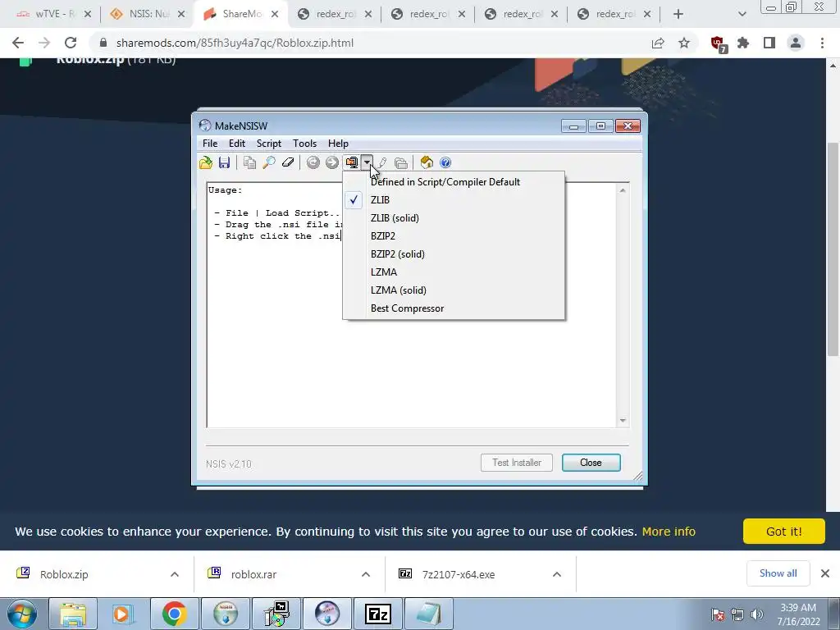Click the Test Installer arrow icon
Screen dimensions: 840x630
[x=332, y=162]
